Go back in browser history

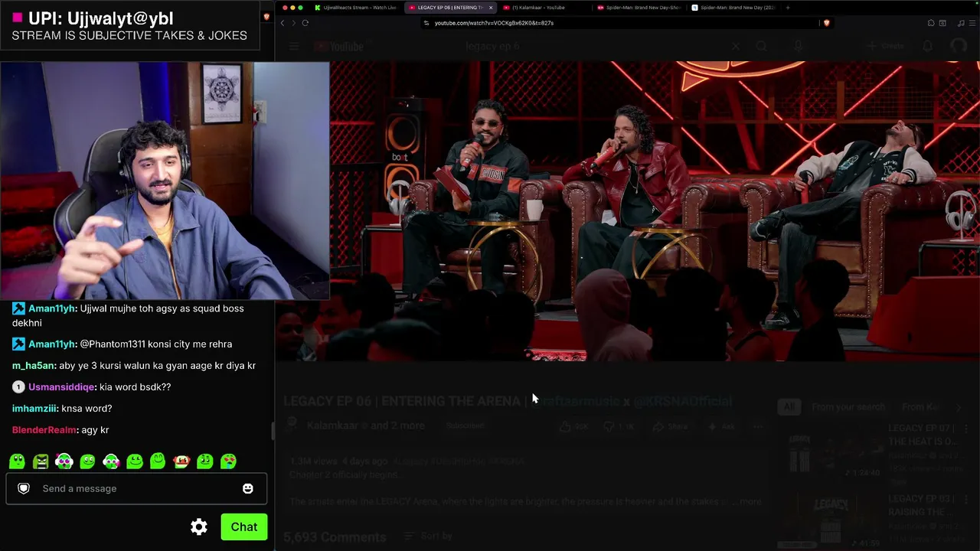pos(282,23)
